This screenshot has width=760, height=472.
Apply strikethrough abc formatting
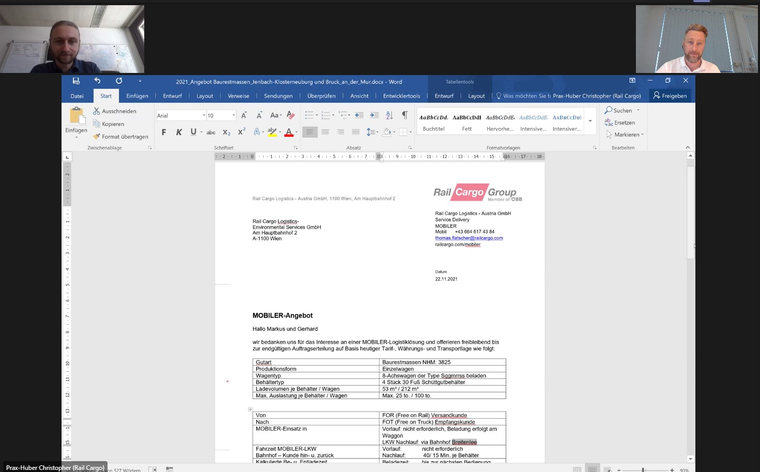point(211,132)
